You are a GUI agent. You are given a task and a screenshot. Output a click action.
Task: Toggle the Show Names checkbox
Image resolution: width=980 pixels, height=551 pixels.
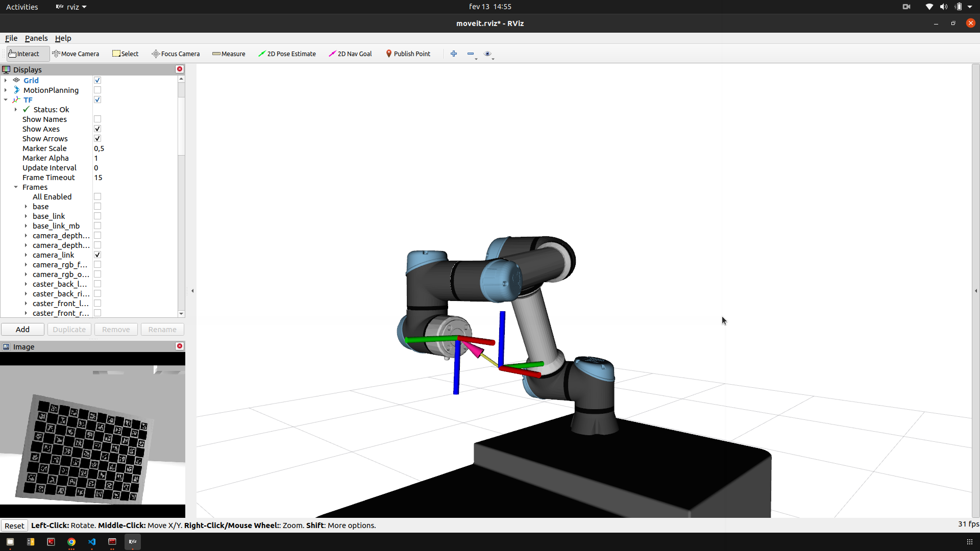[97, 119]
